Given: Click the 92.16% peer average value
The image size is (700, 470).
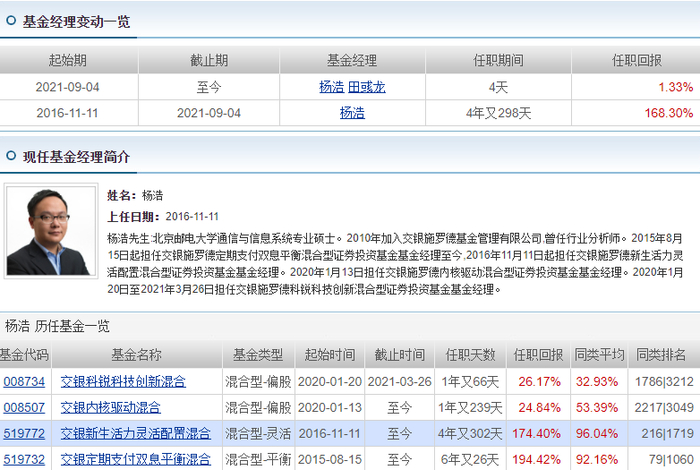Looking at the screenshot, I should click(x=597, y=459).
